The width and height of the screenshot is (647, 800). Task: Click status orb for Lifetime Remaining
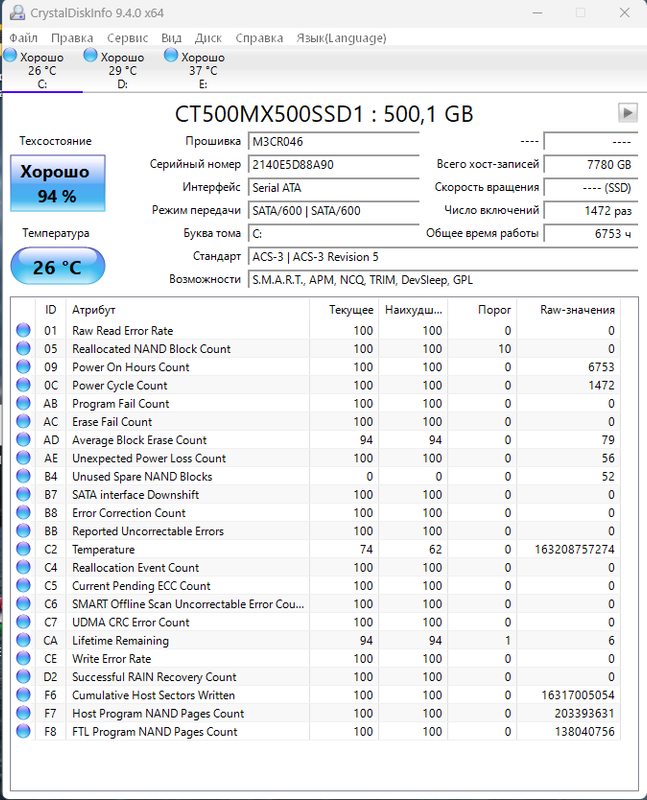click(23, 640)
